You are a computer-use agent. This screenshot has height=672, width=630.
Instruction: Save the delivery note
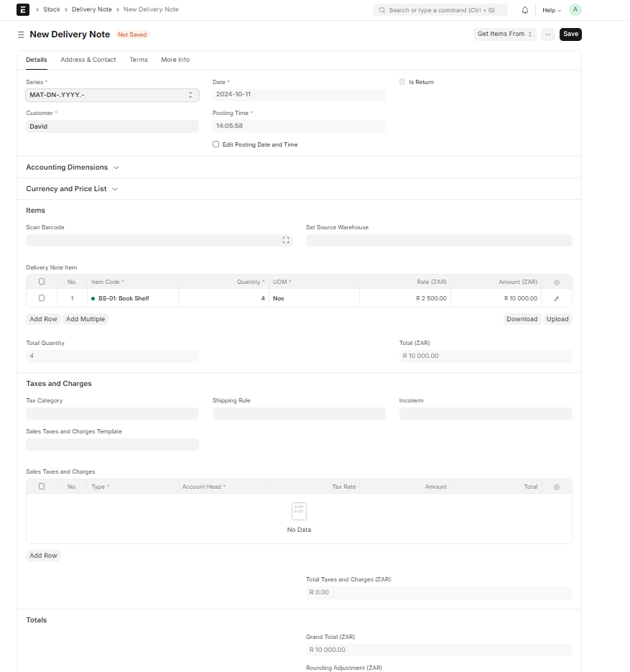(x=570, y=34)
